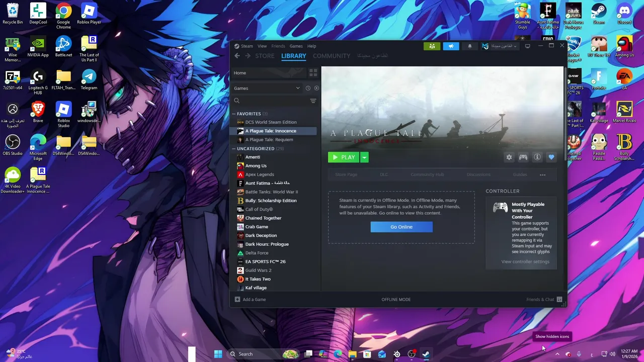Screen dimensions: 644x362
Task: Open Brave browser desktop icon
Action: click(38, 112)
